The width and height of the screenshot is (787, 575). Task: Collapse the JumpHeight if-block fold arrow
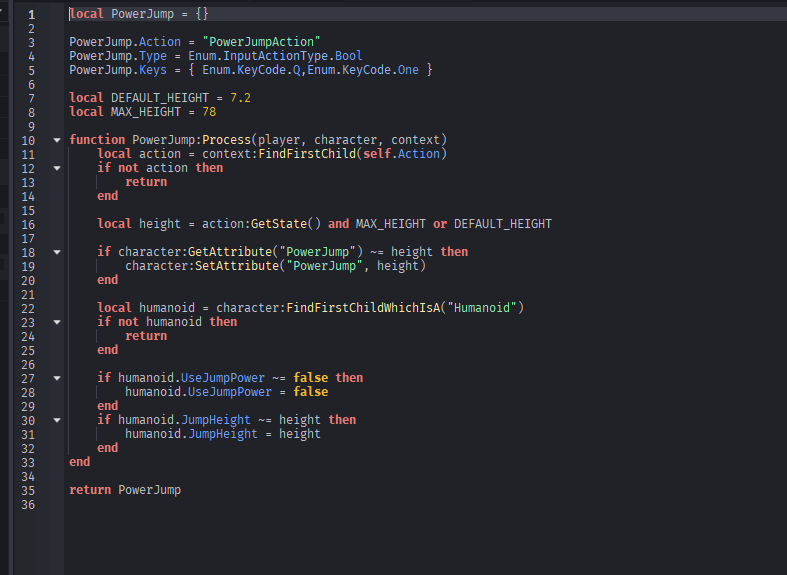pos(57,420)
